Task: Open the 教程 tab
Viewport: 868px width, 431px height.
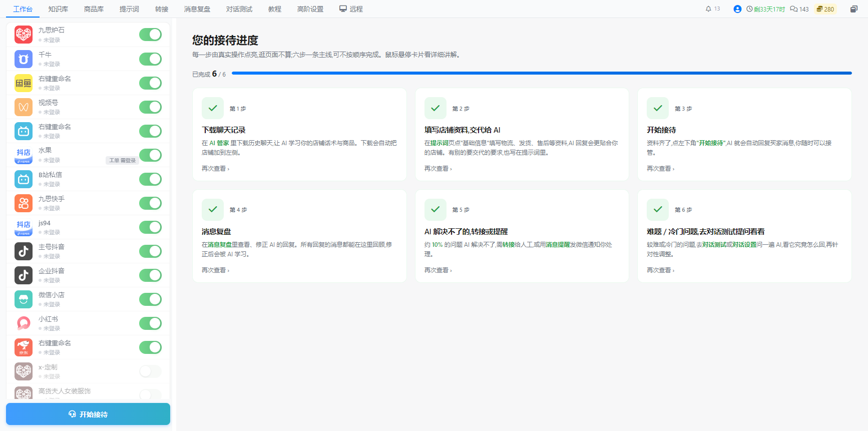Action: 275,9
